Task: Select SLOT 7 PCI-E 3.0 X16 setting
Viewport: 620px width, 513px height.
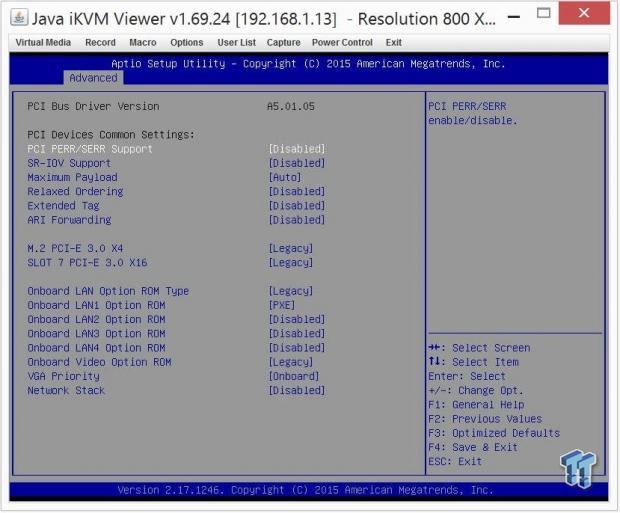Action: [x=87, y=263]
